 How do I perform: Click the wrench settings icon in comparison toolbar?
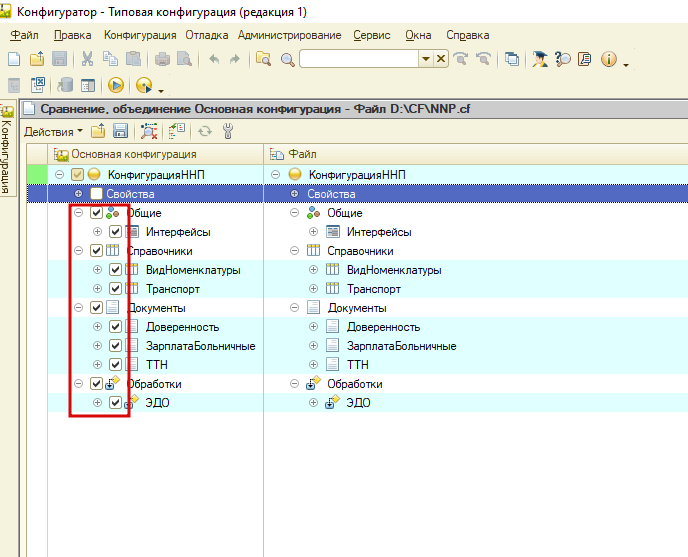coord(228,131)
